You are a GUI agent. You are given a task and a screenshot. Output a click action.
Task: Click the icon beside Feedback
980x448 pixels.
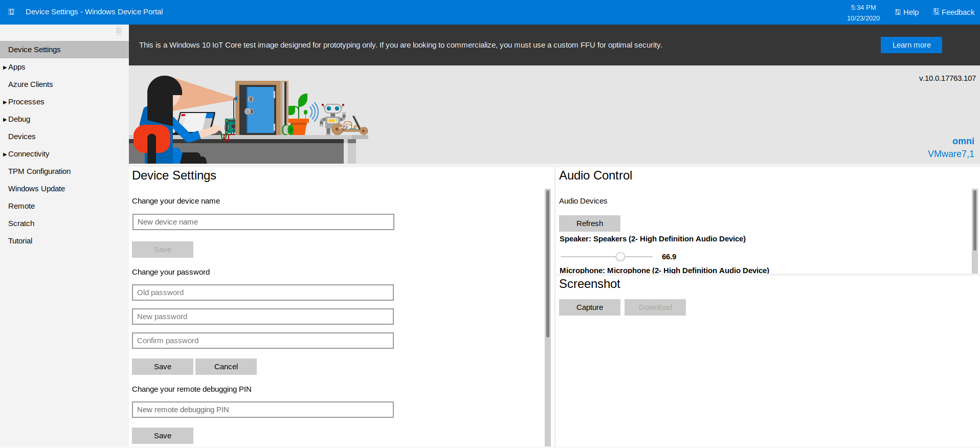(x=936, y=12)
